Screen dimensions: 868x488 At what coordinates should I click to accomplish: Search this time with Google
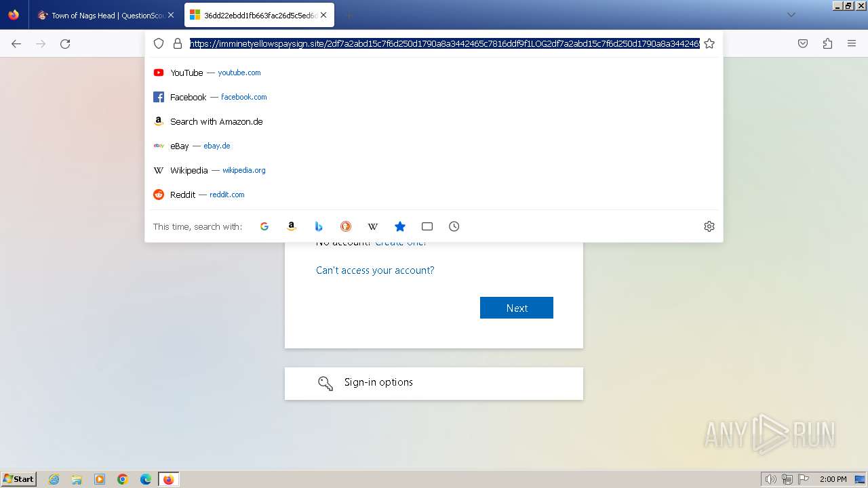[264, 226]
